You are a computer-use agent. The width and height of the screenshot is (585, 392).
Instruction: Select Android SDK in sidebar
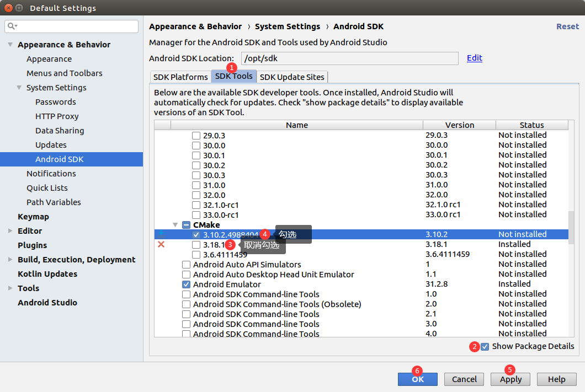[71, 159]
